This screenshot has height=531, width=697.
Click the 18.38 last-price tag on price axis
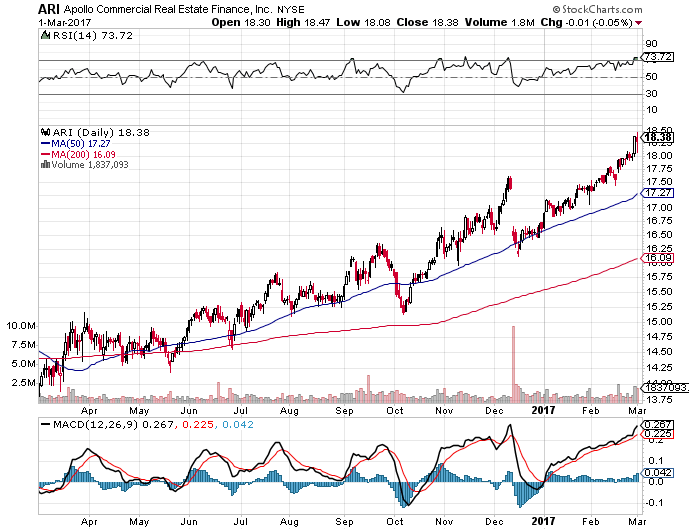coord(657,138)
